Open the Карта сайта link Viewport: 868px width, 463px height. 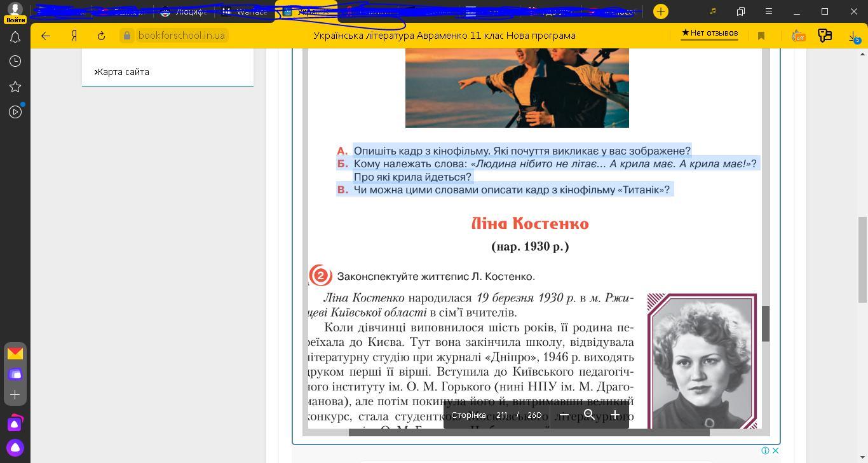122,72
